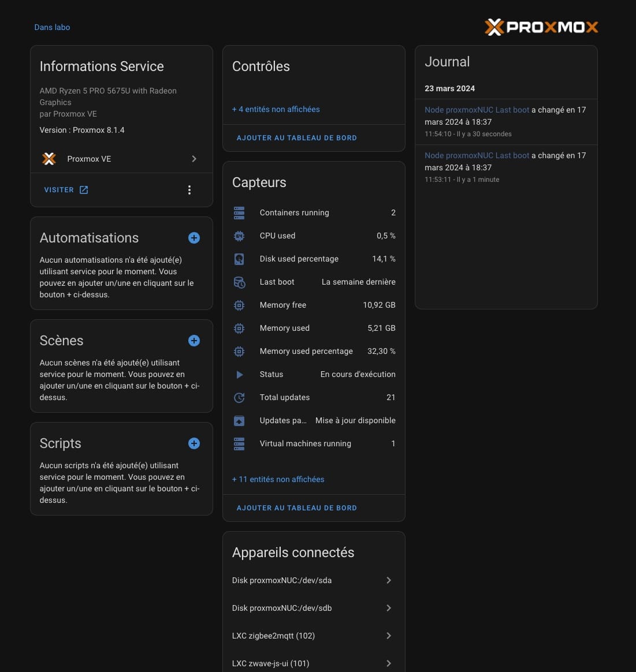This screenshot has height=672, width=636.
Task: Select Disk proxmoxNUC:/dev/sda device name
Action: (282, 581)
